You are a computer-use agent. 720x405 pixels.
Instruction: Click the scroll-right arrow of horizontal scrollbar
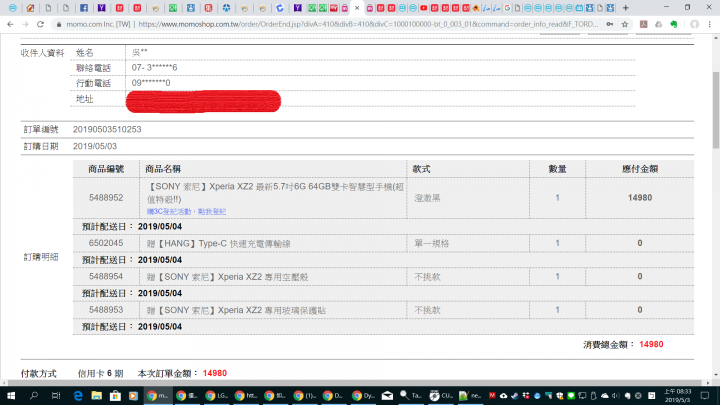(x=708, y=382)
